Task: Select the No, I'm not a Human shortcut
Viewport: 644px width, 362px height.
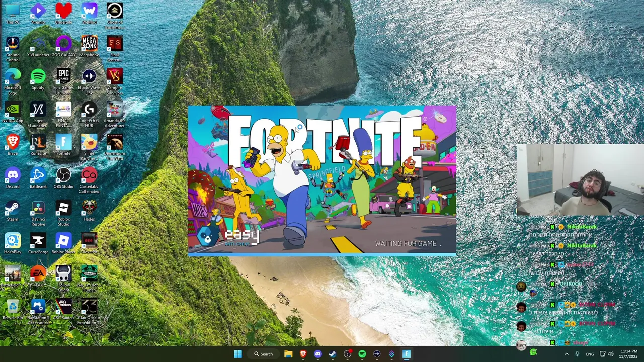Action: (89, 279)
